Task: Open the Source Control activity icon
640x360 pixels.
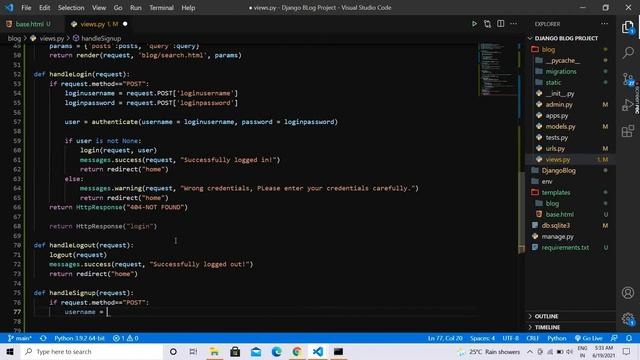Action: [x=628, y=79]
